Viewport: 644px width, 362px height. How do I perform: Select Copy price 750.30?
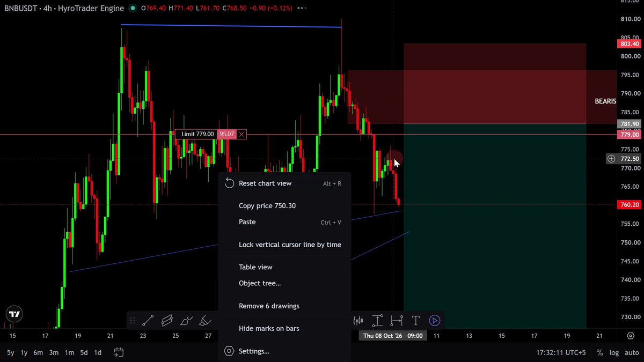click(284, 206)
